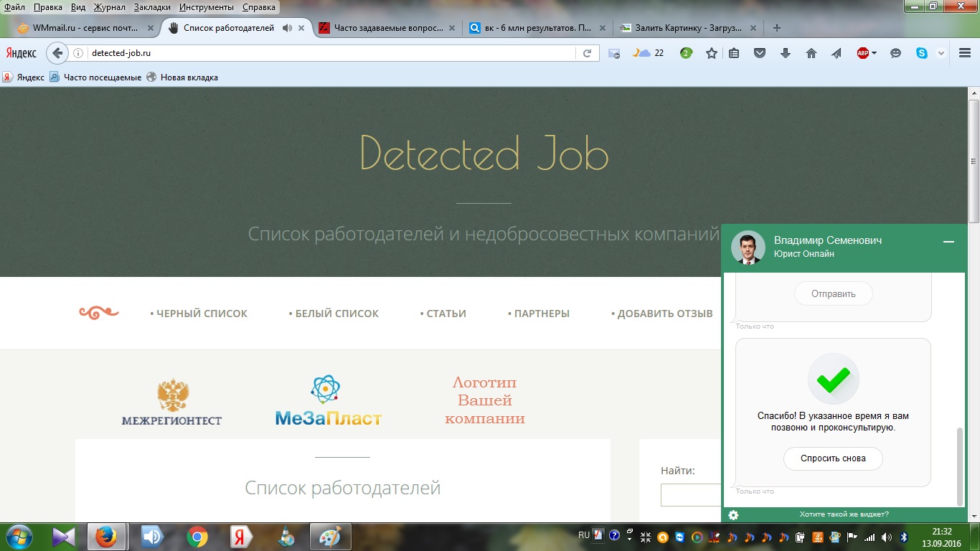Open the downloads arrow icon
This screenshot has height=551, width=980.
click(x=786, y=53)
